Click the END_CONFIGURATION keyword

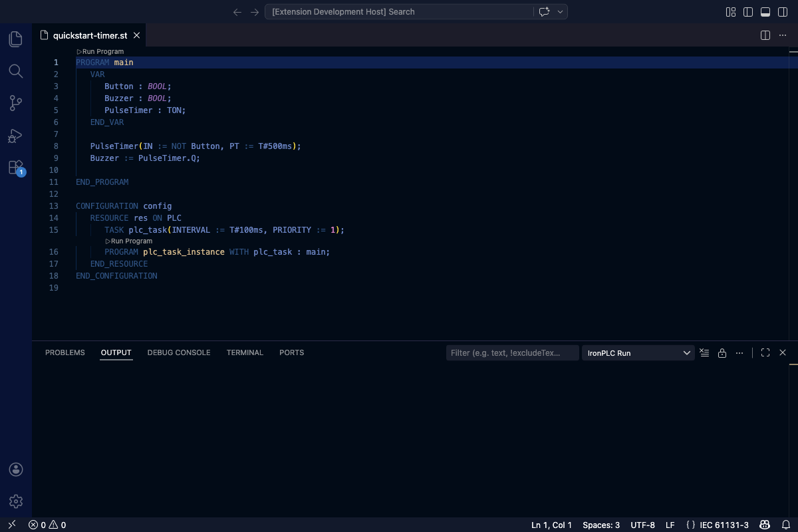(x=116, y=276)
